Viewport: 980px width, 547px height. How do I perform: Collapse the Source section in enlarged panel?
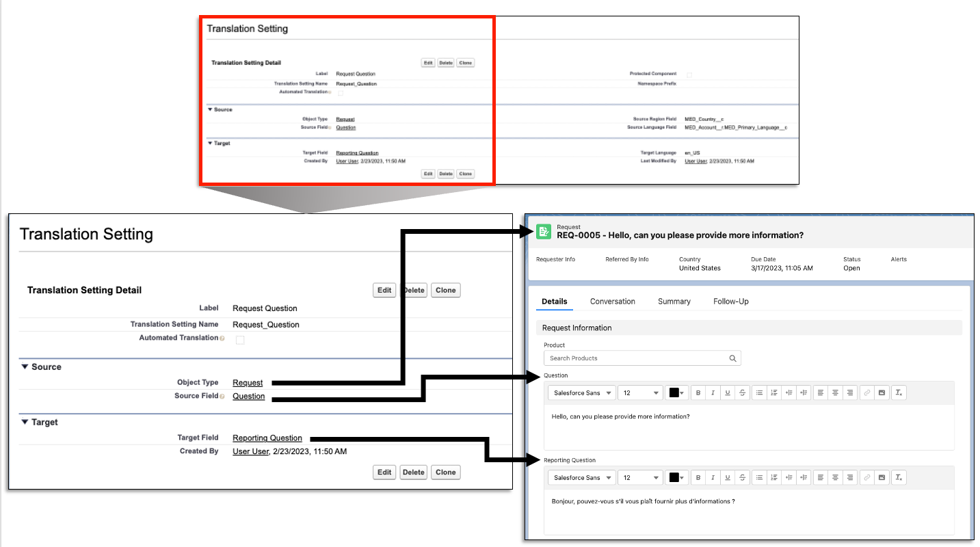pos(25,366)
